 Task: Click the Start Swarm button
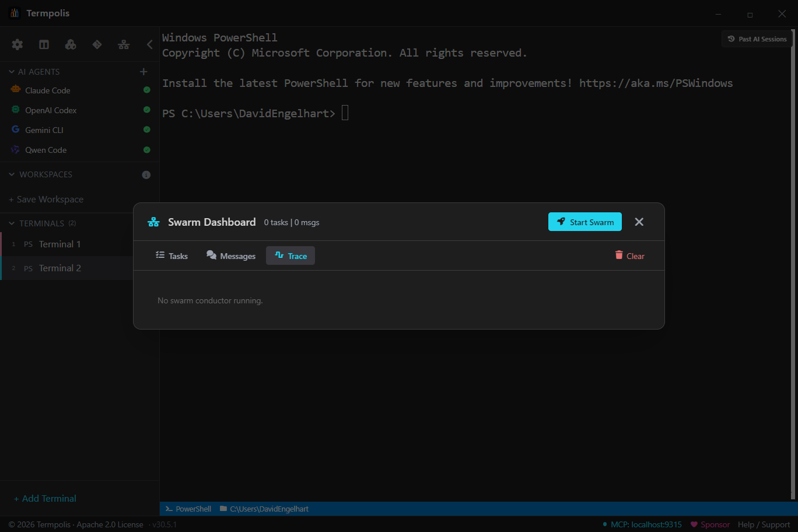click(x=585, y=222)
